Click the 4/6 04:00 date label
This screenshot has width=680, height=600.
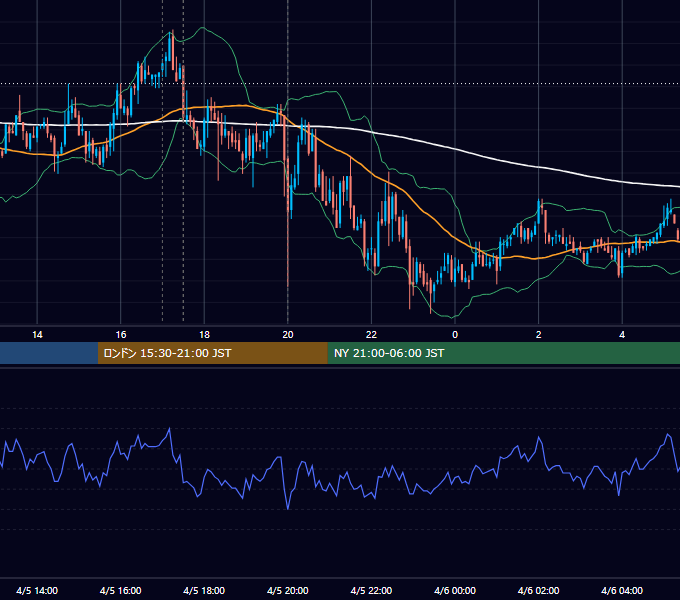[x=622, y=590]
